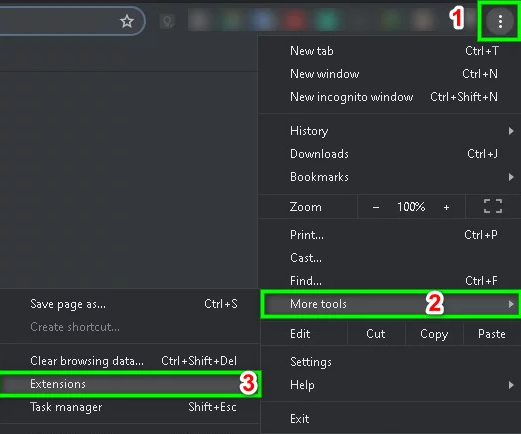Increase zoom with the plus button
Viewport: 521px width, 434px height.
pyautogui.click(x=446, y=207)
